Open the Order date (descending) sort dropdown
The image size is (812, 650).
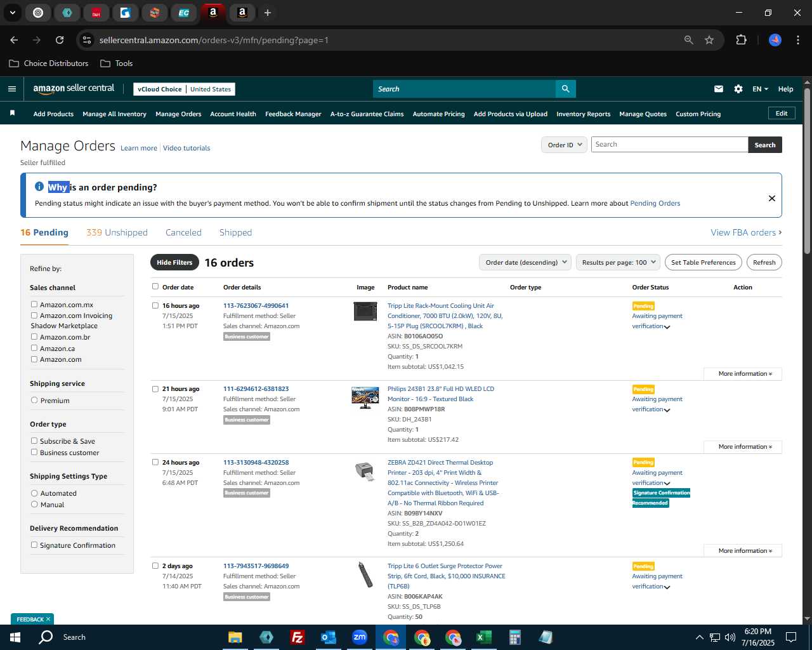point(525,262)
